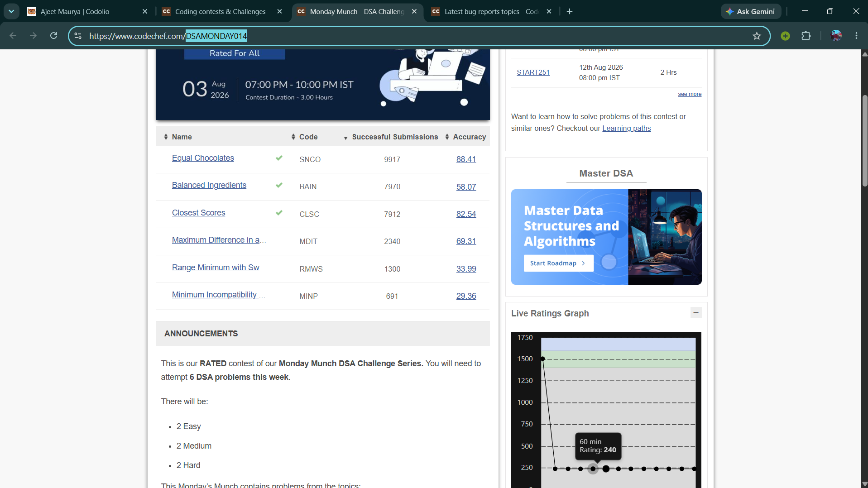Open the Learning paths link
Screen dimensions: 868x488
(626, 129)
